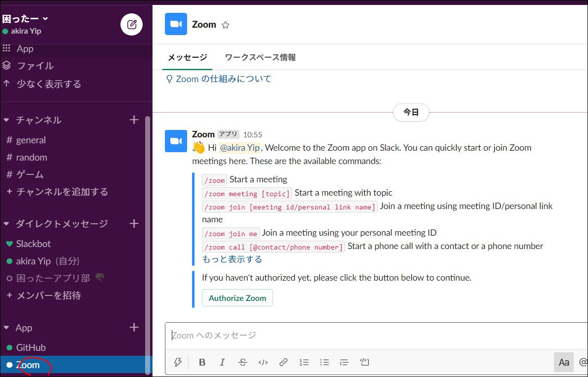Click the Authorize Zoom button
Screen dimensions: 588x377
coord(237,298)
